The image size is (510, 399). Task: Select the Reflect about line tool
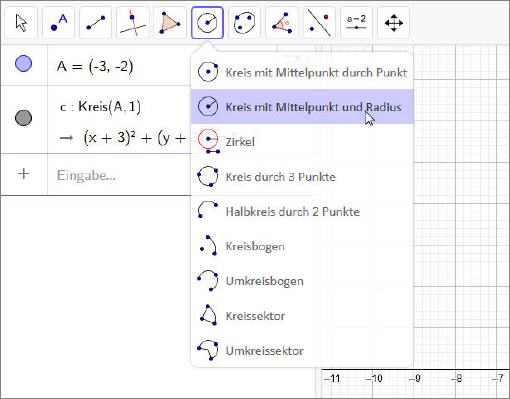click(x=319, y=23)
